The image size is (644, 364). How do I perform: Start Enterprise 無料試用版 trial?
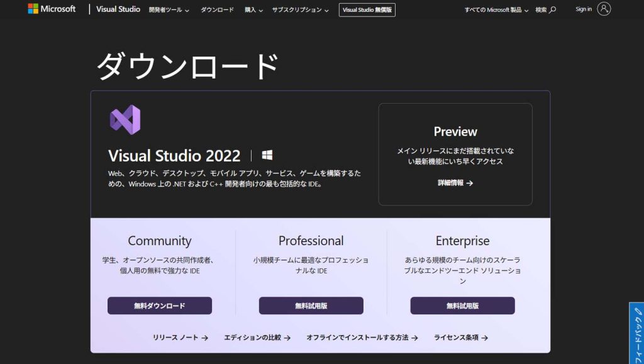(462, 306)
